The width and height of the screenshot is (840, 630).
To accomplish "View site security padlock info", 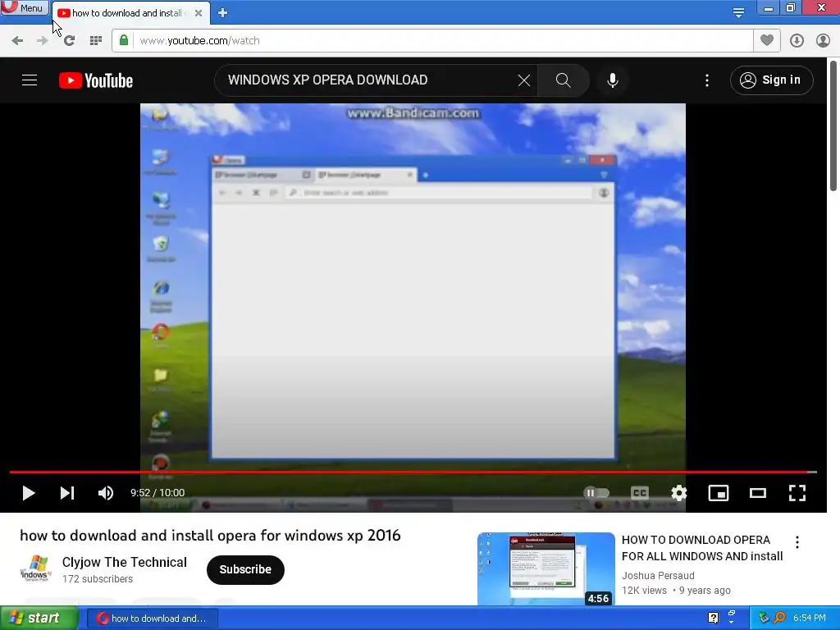I will click(x=124, y=40).
